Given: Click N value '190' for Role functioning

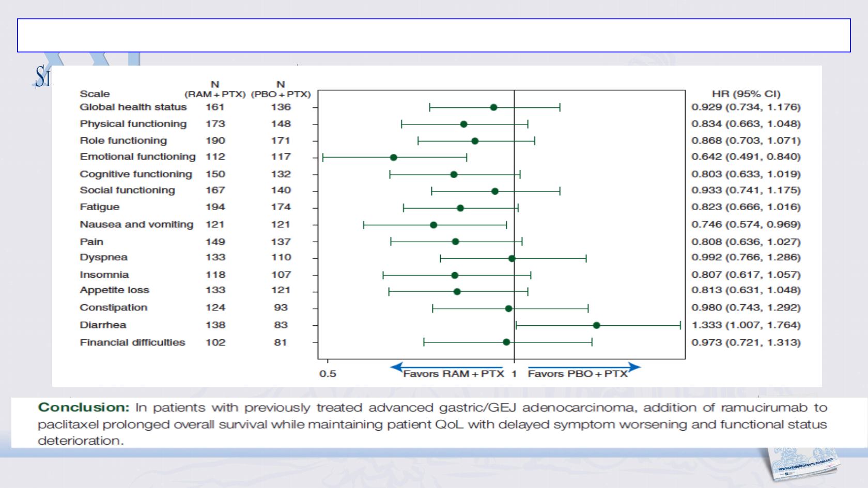Looking at the screenshot, I should pyautogui.click(x=215, y=140).
